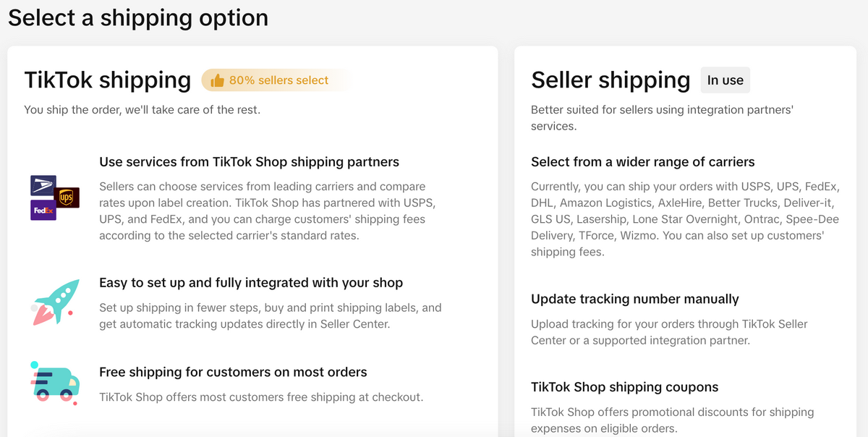Click 'Update tracking number manually' heading
This screenshot has height=437, width=868.
click(634, 299)
